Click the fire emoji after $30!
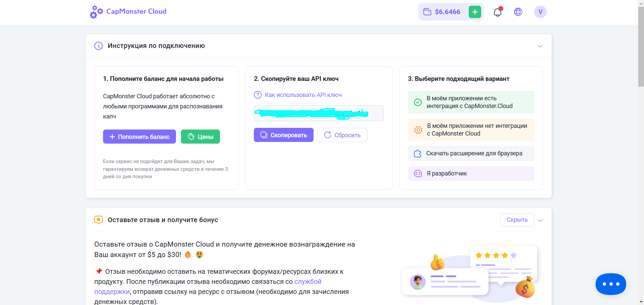This screenshot has height=305, width=644. [188, 255]
